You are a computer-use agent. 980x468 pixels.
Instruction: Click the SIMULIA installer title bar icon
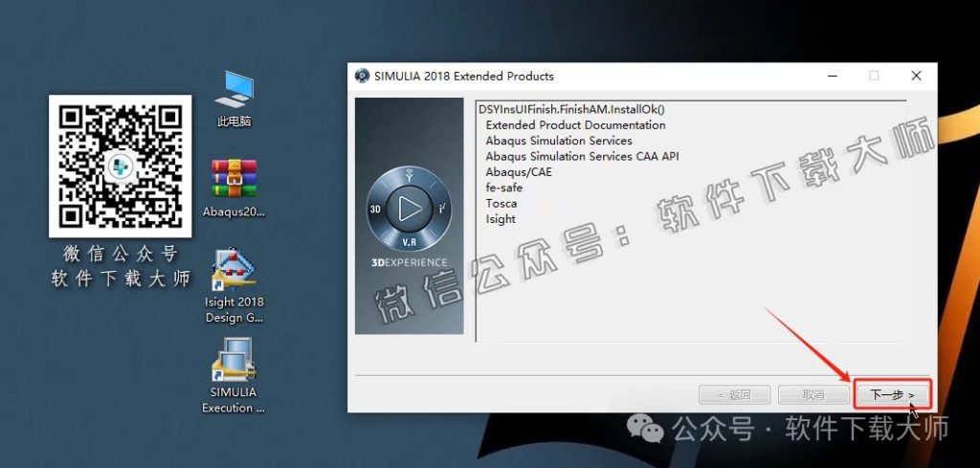[x=362, y=77]
